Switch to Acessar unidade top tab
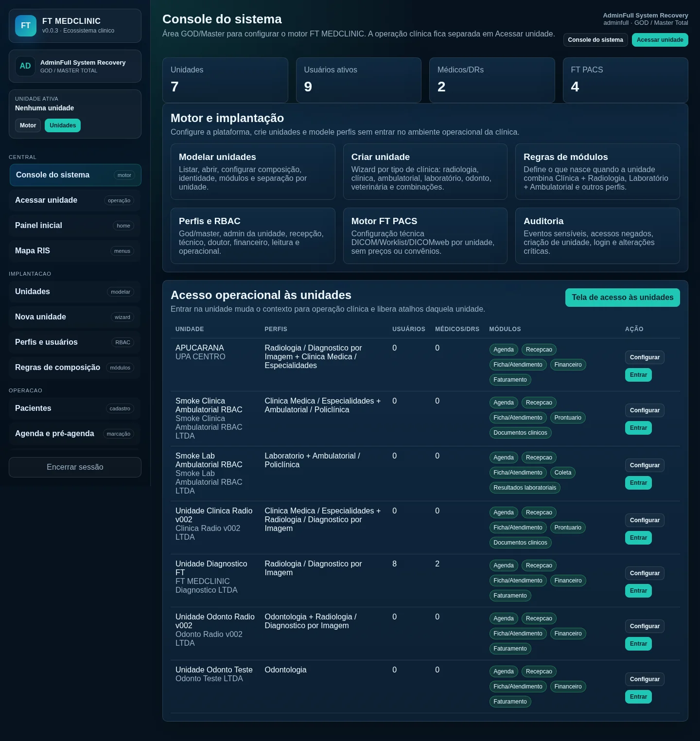 pyautogui.click(x=660, y=40)
